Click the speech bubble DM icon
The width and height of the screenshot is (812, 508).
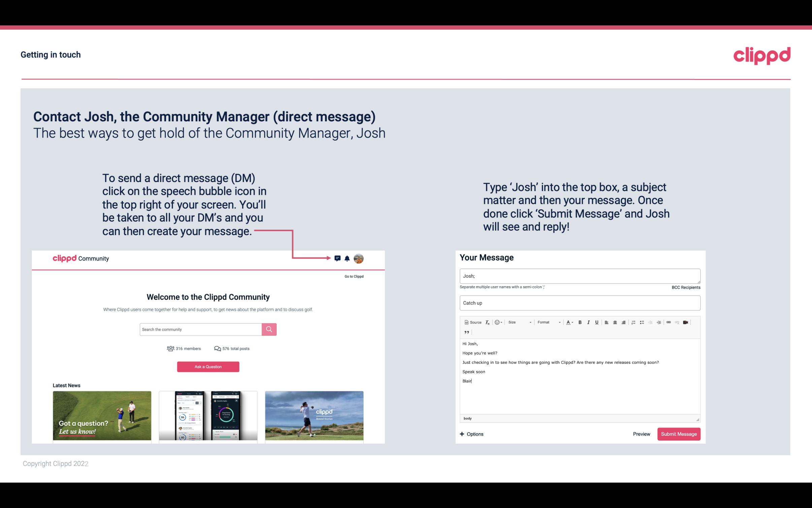click(x=338, y=258)
